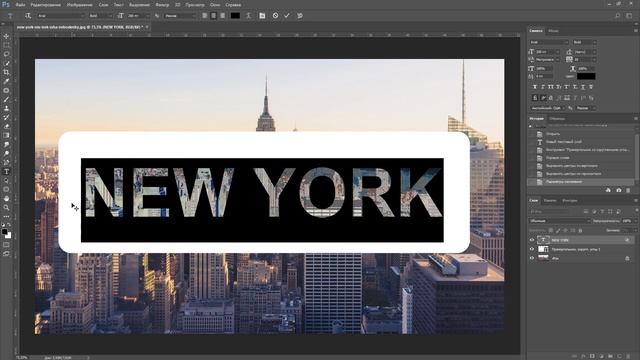Toggle Underline in Character panel
This screenshot has width=640, height=360.
pyautogui.click(x=583, y=87)
